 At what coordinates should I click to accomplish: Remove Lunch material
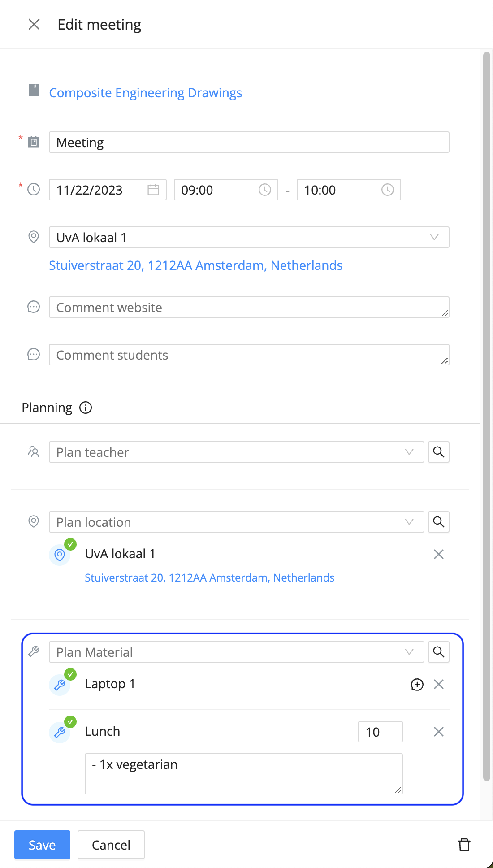pos(439,732)
